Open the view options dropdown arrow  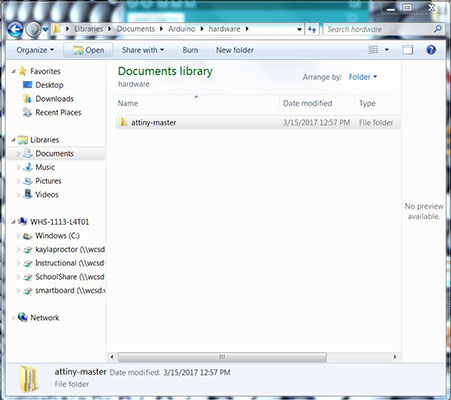387,50
